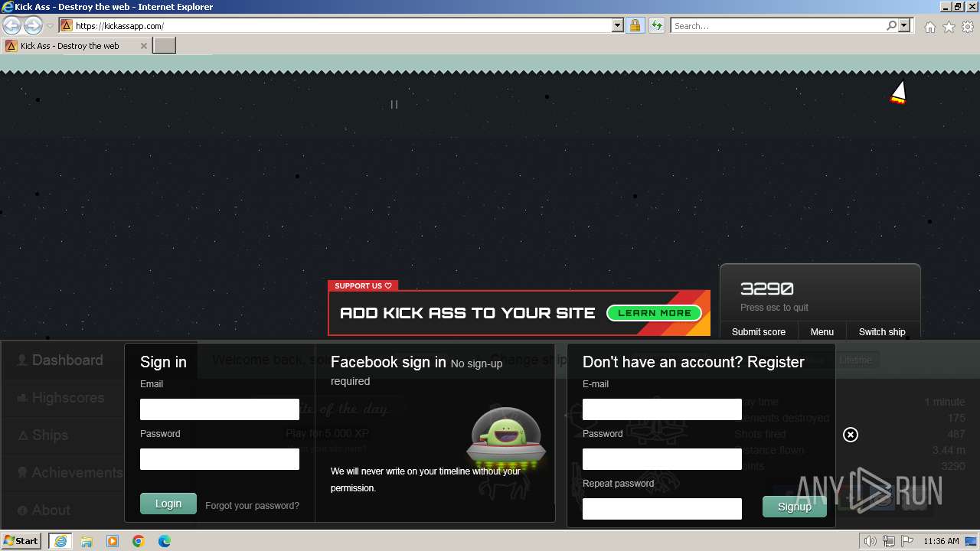The width and height of the screenshot is (980, 551).
Task: Open the search provider dropdown
Action: click(904, 25)
